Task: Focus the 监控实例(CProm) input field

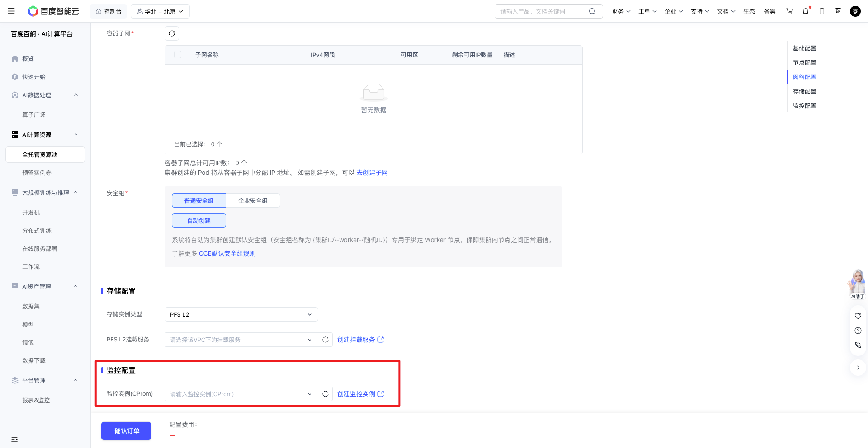Action: (241, 394)
